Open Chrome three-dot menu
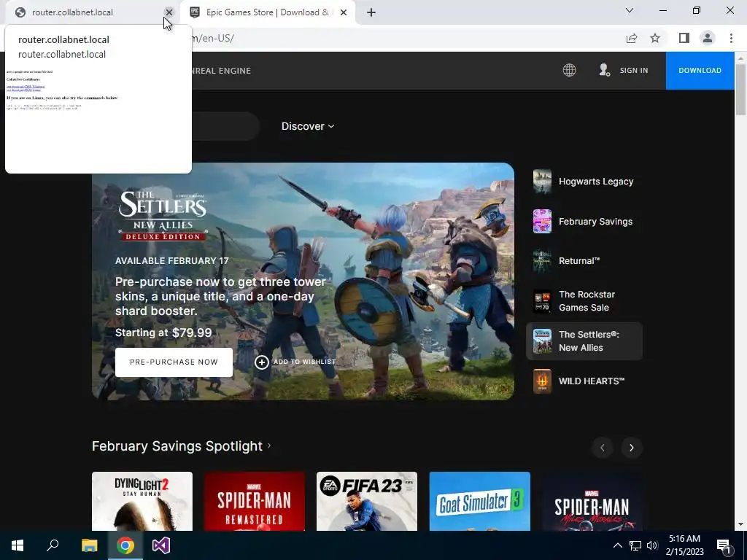747x560 pixels. point(731,38)
